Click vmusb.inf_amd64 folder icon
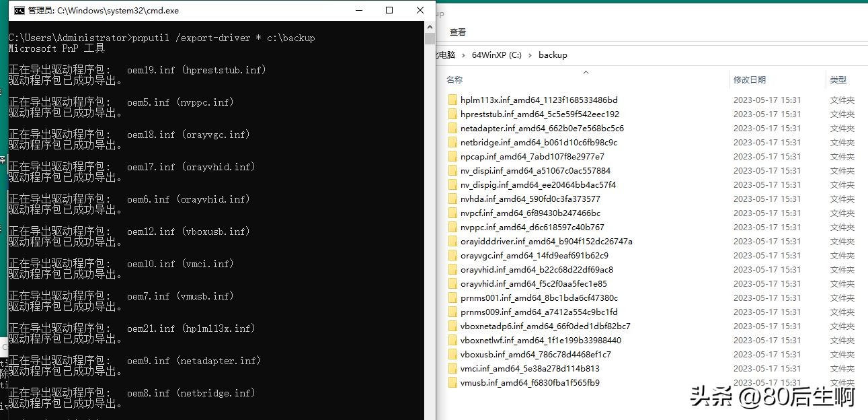 point(452,383)
